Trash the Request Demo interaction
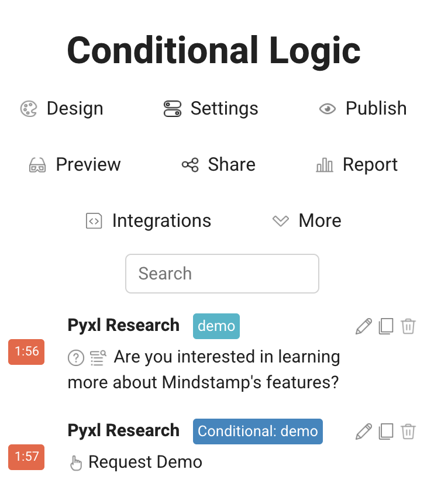The height and width of the screenshot is (504, 441). click(408, 431)
